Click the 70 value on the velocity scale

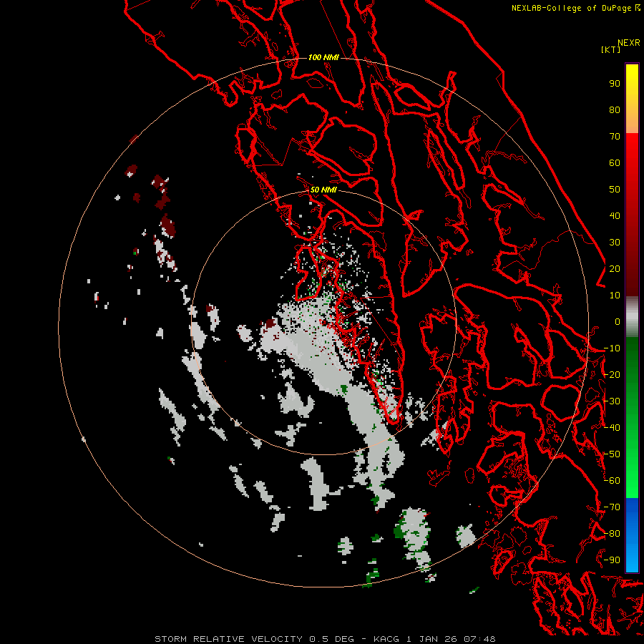coord(615,137)
